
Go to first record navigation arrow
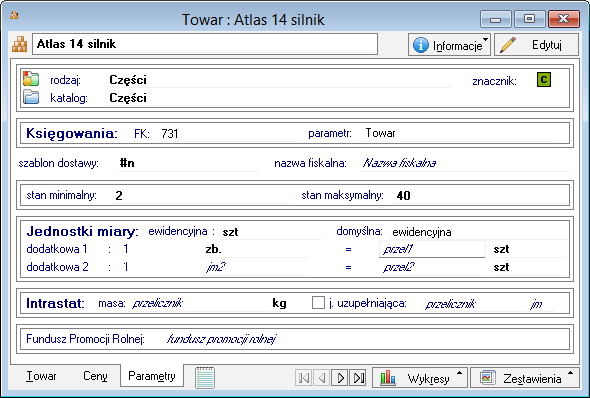pos(304,377)
